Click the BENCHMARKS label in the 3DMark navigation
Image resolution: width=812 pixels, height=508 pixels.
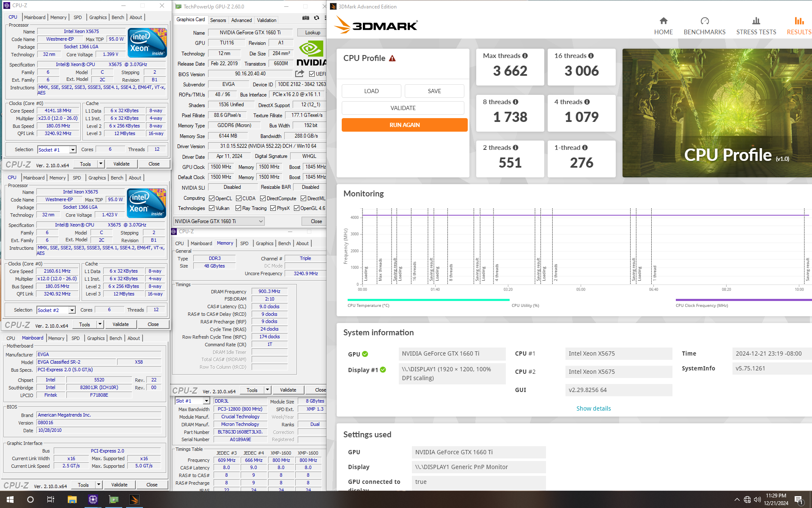pyautogui.click(x=705, y=32)
